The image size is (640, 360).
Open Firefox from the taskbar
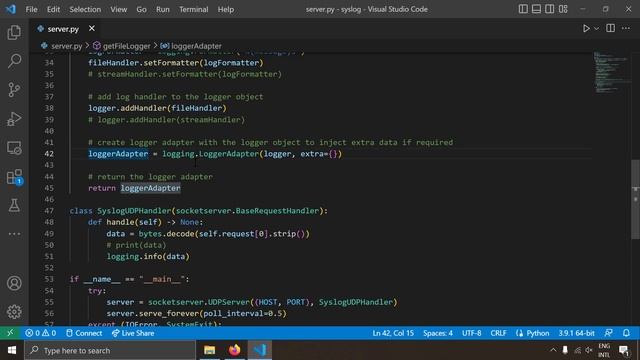click(x=234, y=350)
